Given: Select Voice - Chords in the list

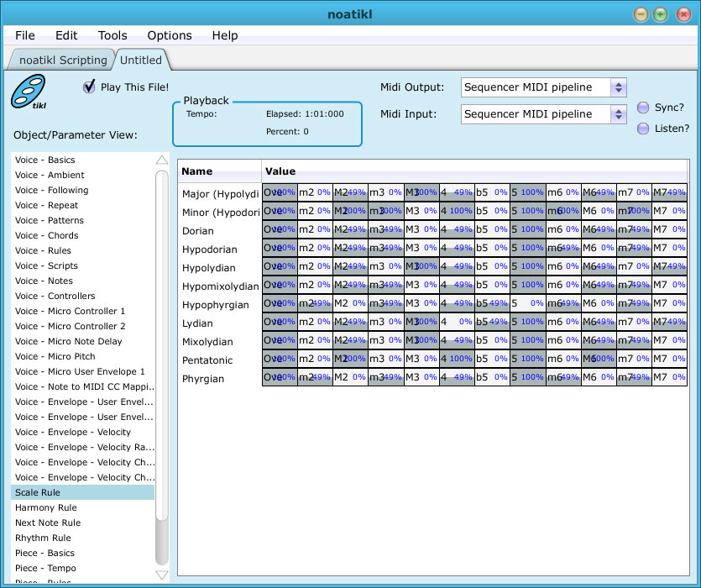Looking at the screenshot, I should 83,235.
